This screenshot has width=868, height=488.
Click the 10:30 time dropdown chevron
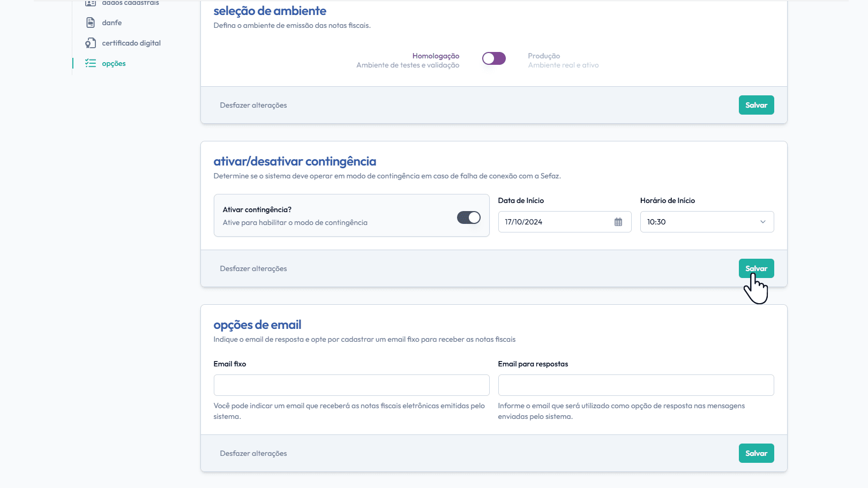tap(762, 222)
